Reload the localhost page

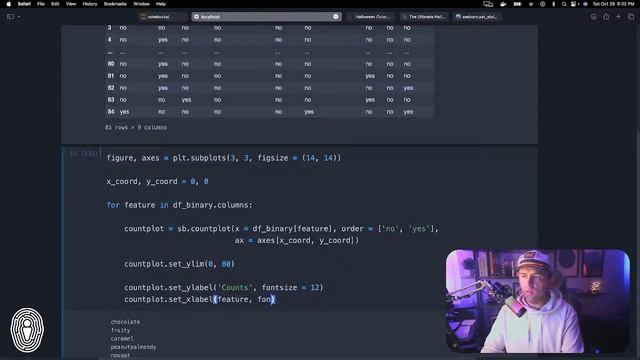(336, 17)
